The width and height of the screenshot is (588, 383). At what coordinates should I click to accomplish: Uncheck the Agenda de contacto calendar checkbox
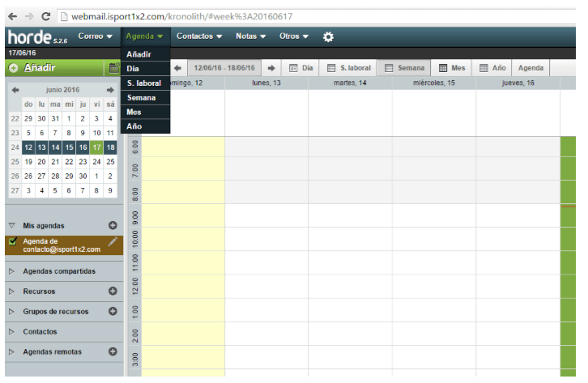tap(12, 241)
